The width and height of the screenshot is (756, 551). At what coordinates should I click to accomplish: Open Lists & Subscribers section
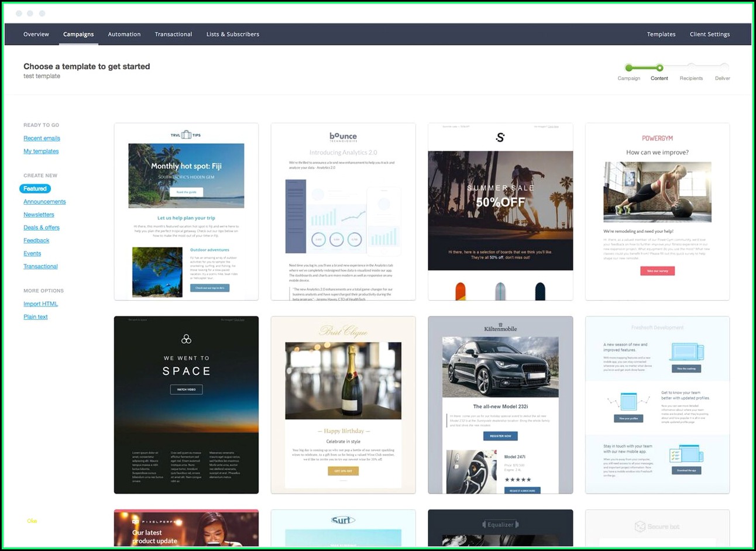point(232,35)
